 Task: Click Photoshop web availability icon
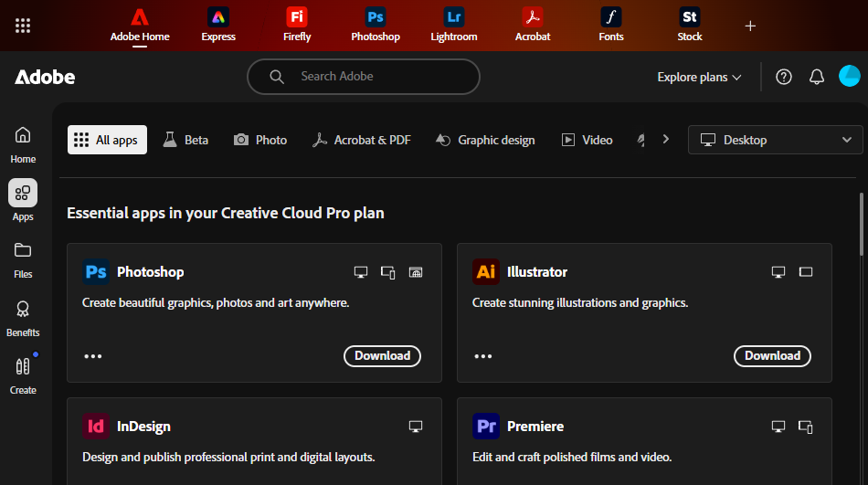point(416,272)
